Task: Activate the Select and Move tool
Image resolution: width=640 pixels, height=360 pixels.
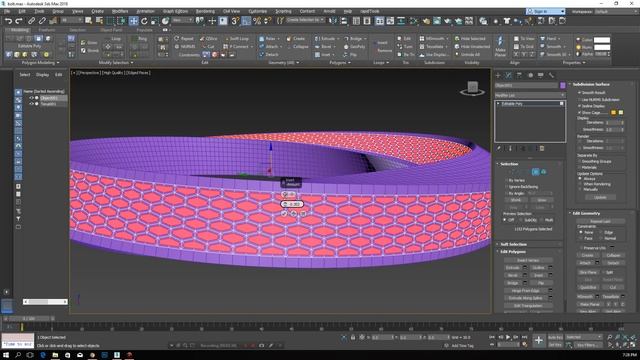Action: (x=133, y=20)
